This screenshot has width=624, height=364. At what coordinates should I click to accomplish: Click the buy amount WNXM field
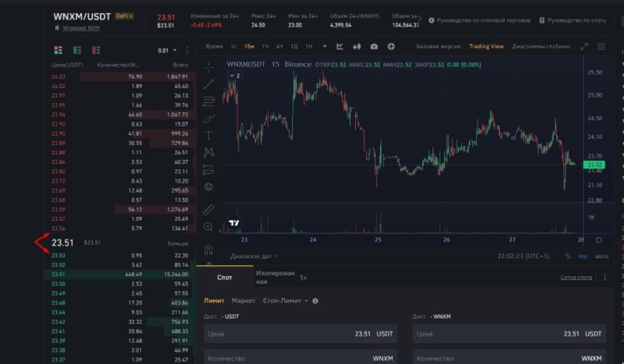(300, 358)
